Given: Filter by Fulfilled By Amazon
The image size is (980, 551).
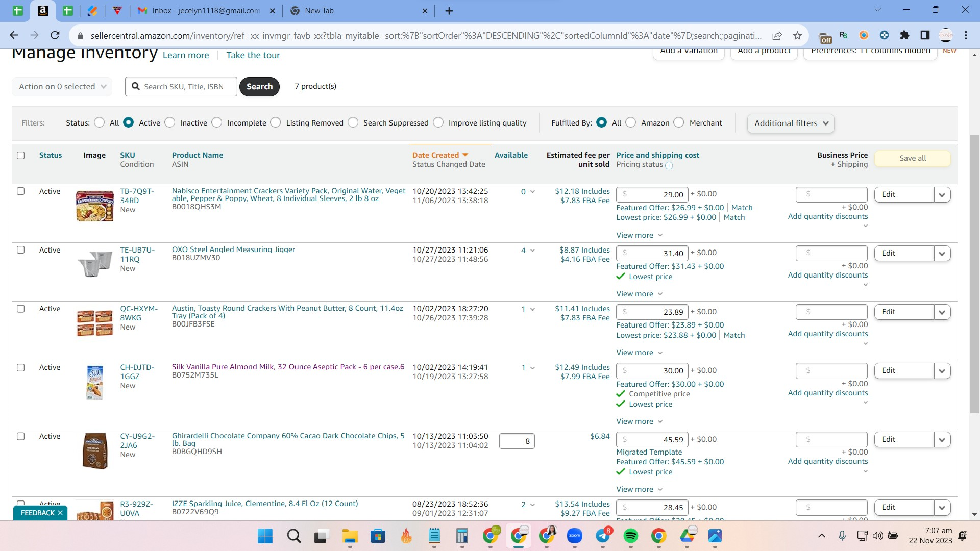Looking at the screenshot, I should click(631, 122).
